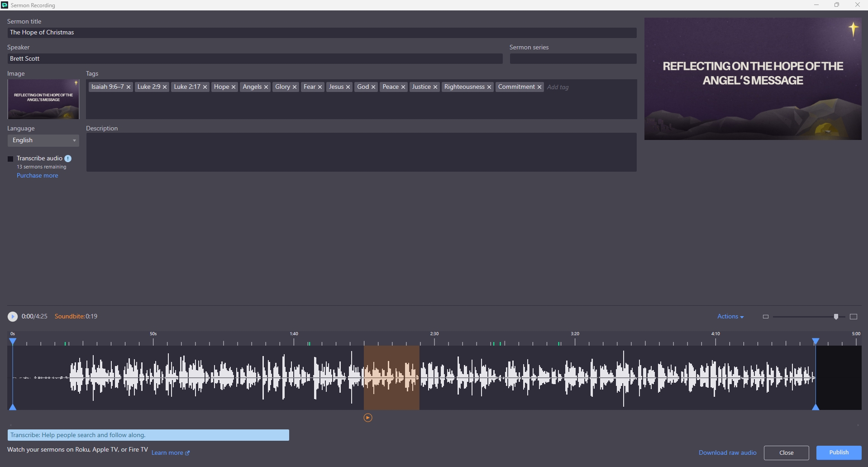Image resolution: width=868 pixels, height=467 pixels.
Task: Play the orange soundbite preview
Action: pyautogui.click(x=368, y=418)
